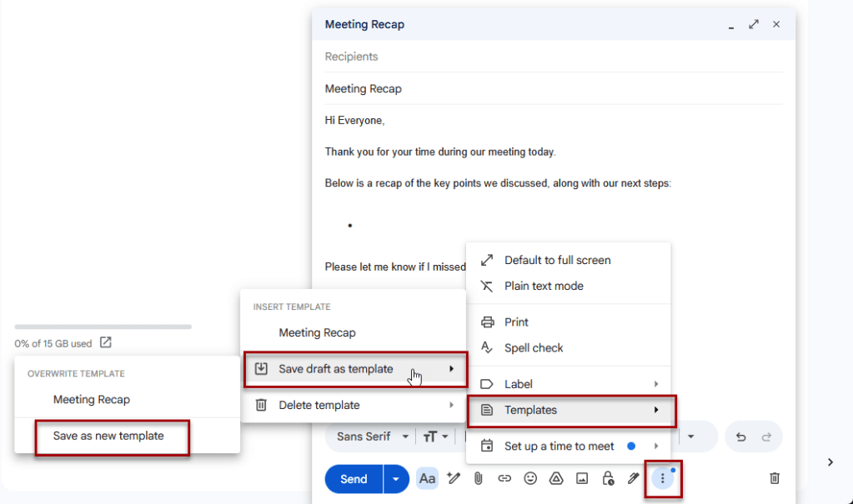Discard draft with trash icon

(x=775, y=478)
